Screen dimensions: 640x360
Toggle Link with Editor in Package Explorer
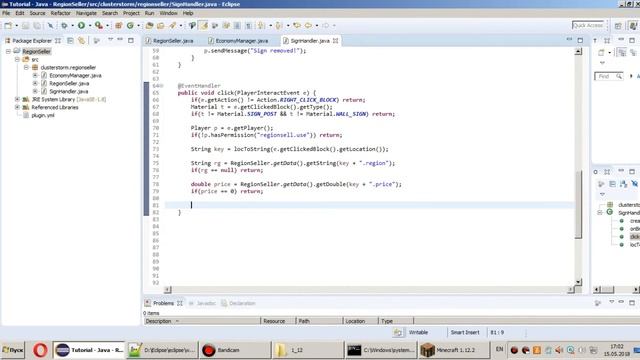(82, 40)
